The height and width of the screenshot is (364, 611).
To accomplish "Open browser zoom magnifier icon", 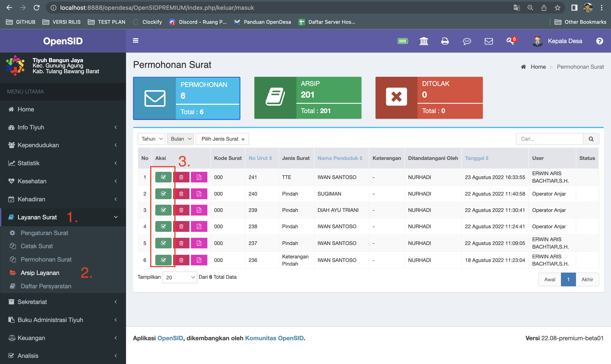I will (530, 8).
